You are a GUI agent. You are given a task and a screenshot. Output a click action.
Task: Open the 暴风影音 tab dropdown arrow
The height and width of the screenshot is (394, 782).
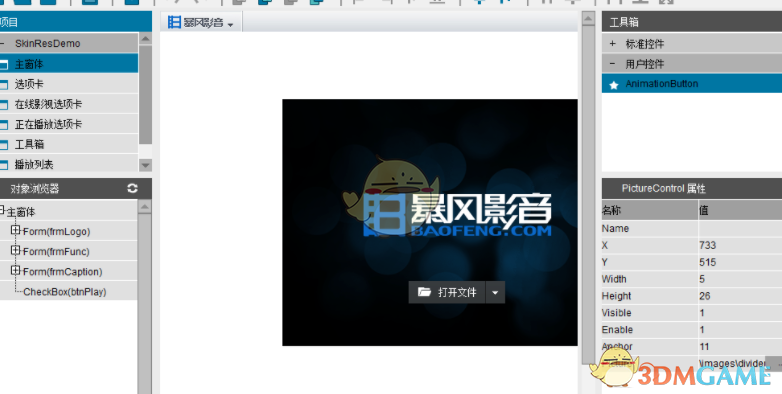pyautogui.click(x=230, y=24)
